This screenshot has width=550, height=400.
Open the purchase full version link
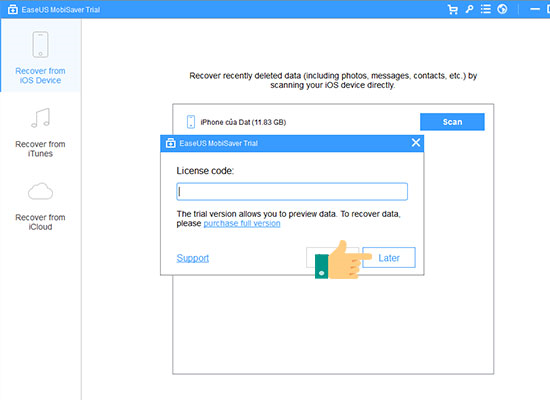click(x=242, y=224)
